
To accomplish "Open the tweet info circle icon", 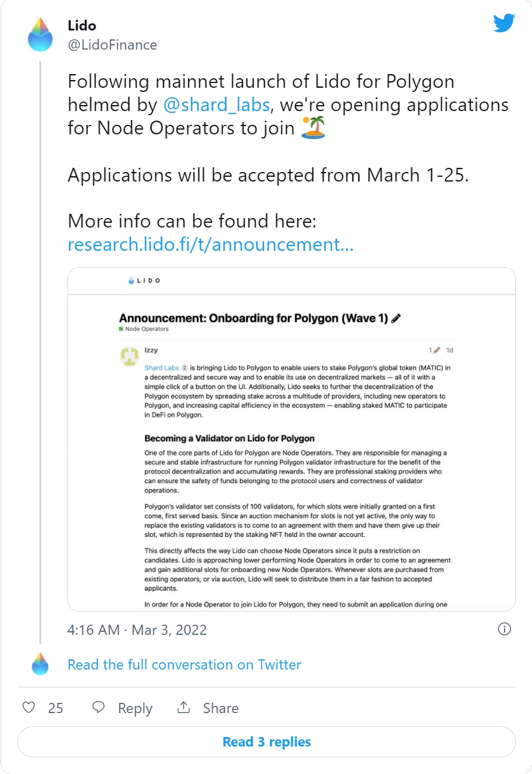I will 504,629.
